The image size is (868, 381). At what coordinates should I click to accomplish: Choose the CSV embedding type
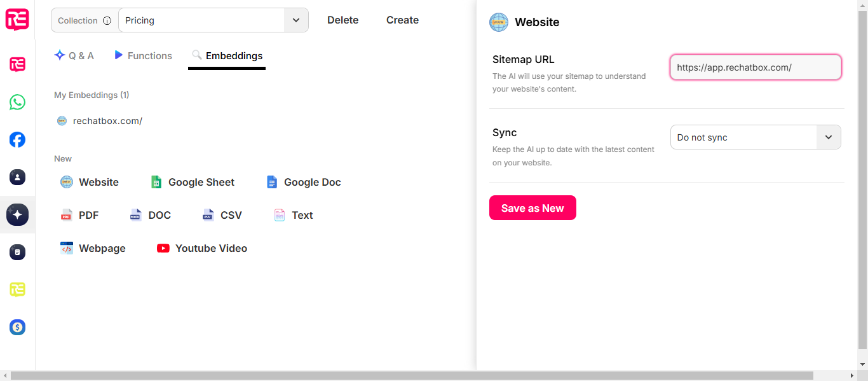[222, 215]
